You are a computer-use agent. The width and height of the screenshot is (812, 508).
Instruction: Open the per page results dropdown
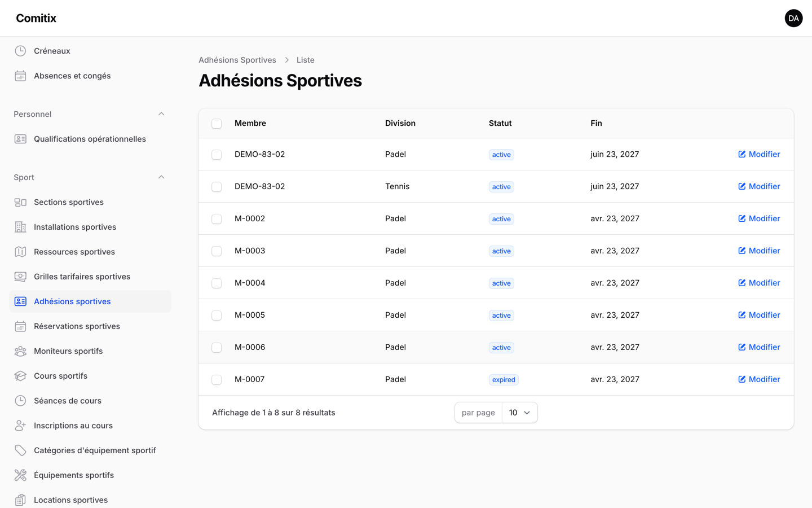(519, 413)
